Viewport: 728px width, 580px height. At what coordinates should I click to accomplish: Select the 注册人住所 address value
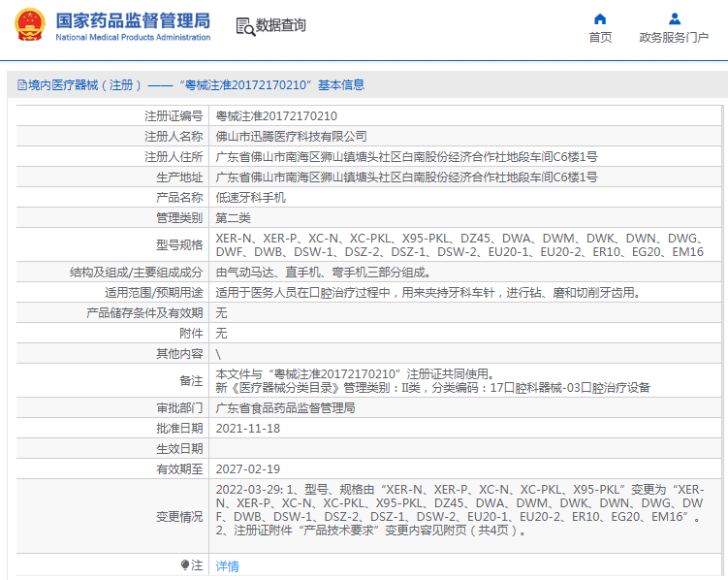[x=406, y=157]
